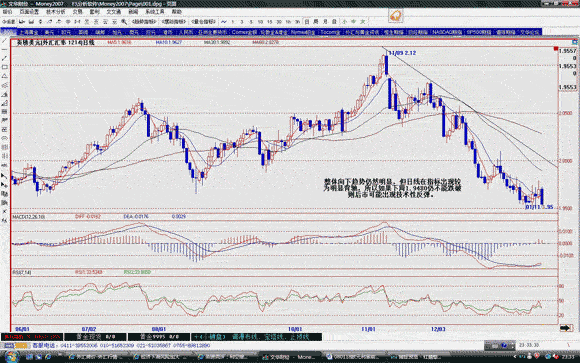Switch to the Nymex原油 tab
The width and height of the screenshot is (580, 363).
coord(303,32)
